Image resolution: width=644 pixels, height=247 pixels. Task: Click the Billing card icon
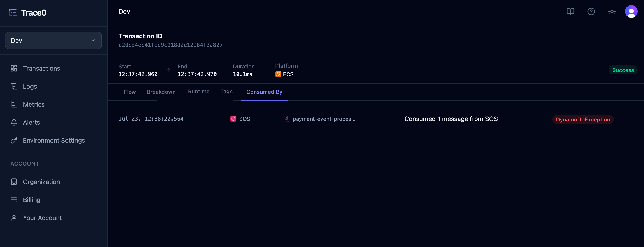[x=14, y=200]
